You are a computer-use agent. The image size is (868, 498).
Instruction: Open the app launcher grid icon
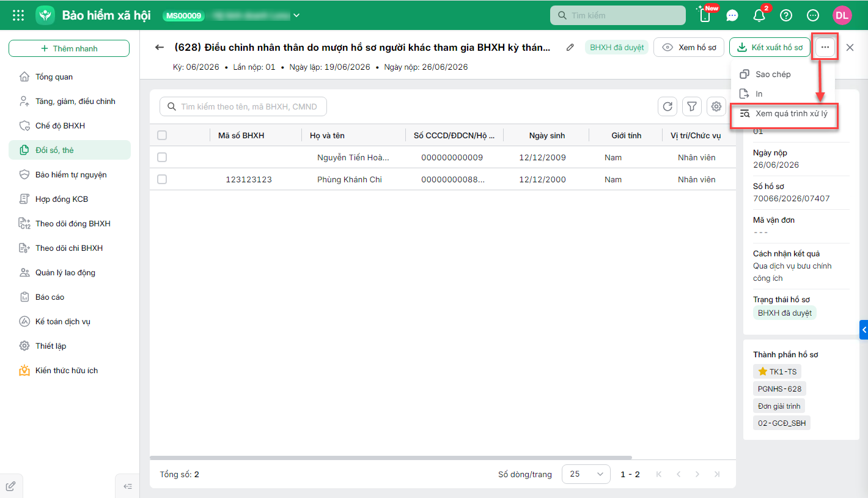coord(18,15)
